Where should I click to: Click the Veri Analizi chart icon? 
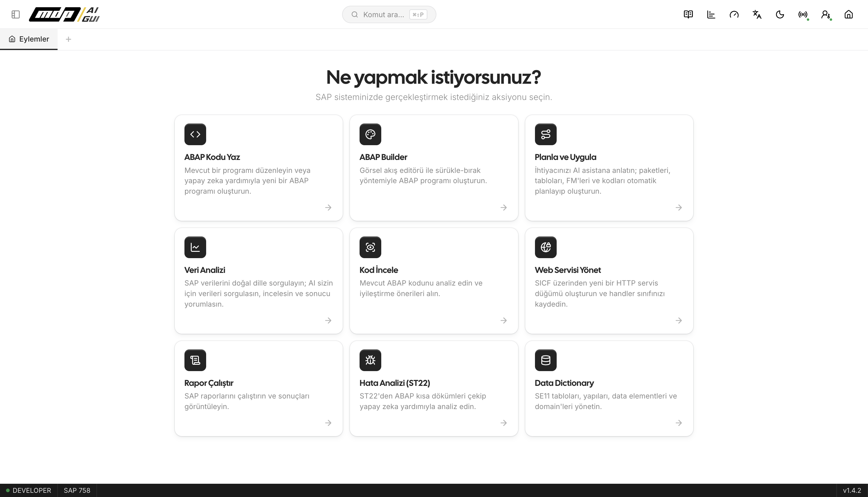pos(195,247)
